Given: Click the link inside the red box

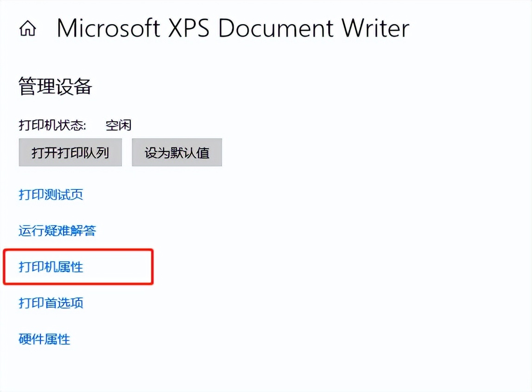Looking at the screenshot, I should tap(51, 266).
